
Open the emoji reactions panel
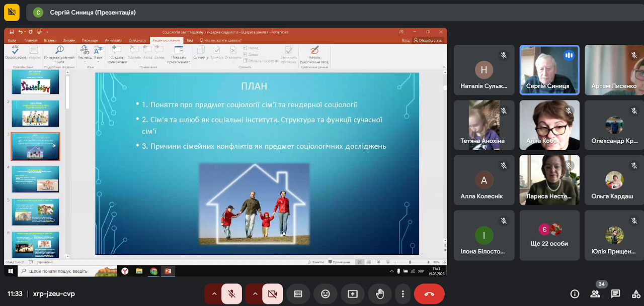326,294
